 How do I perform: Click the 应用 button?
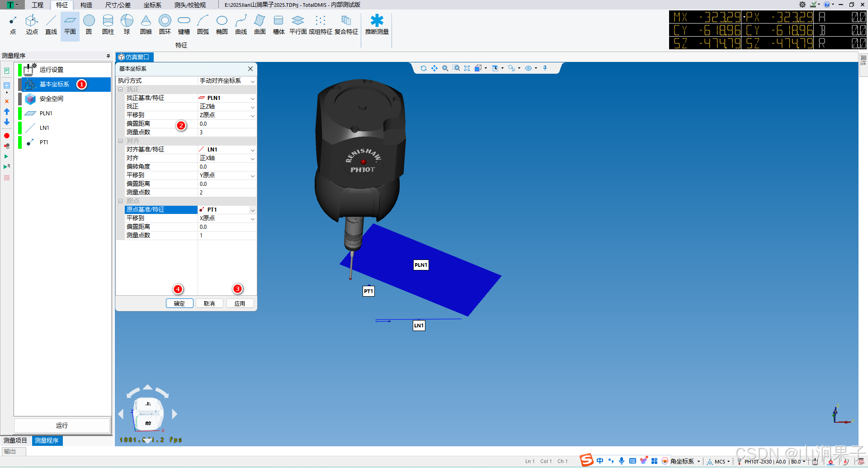click(240, 303)
